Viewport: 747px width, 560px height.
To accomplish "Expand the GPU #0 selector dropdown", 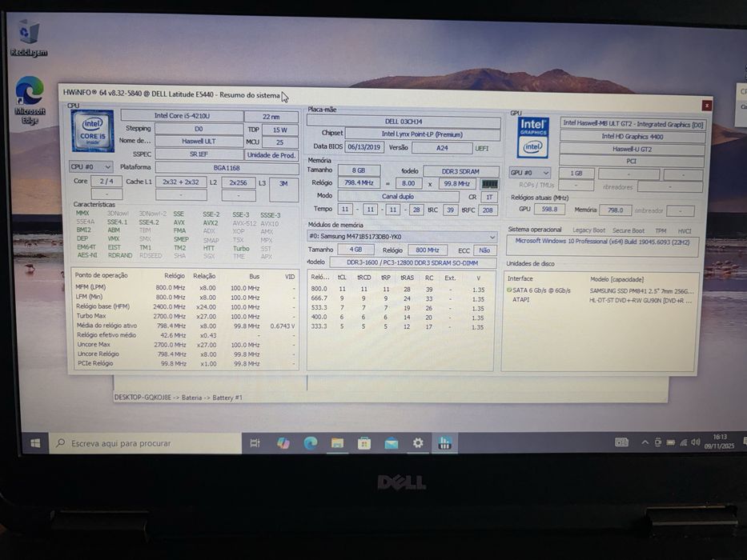I will coord(530,172).
